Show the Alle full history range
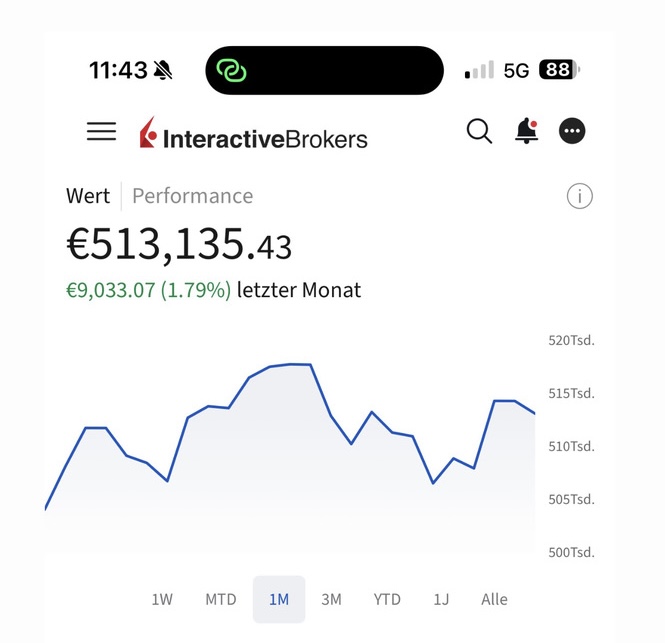Screen dimensions: 665x643 494,600
